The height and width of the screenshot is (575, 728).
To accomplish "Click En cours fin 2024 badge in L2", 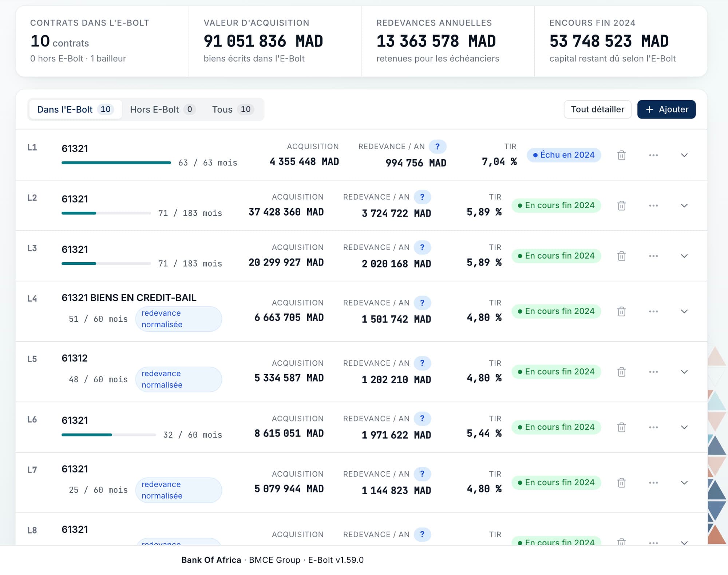I will (x=556, y=205).
